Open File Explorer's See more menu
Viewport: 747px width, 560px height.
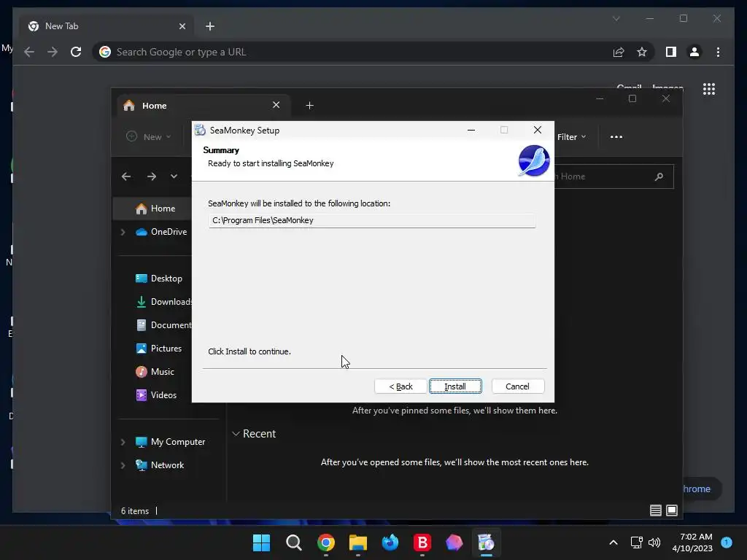[x=616, y=136]
